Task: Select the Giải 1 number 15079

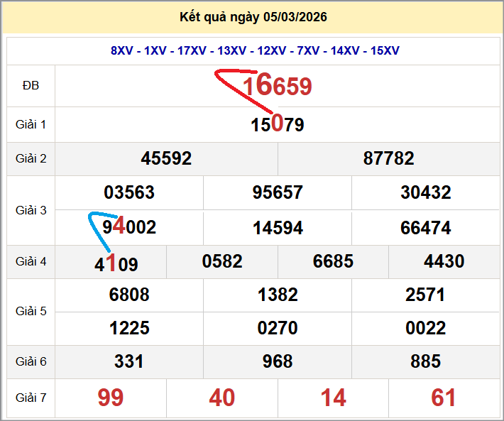Action: pyautogui.click(x=278, y=125)
